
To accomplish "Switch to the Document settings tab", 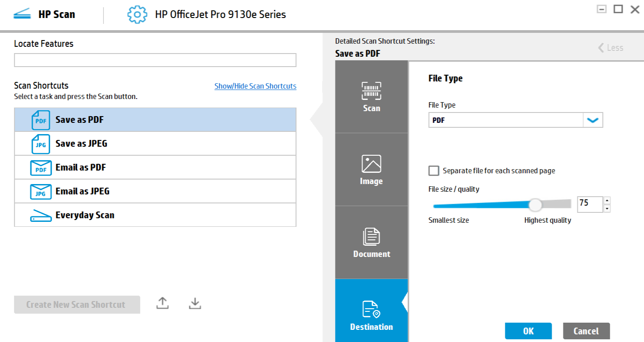I will (x=372, y=242).
